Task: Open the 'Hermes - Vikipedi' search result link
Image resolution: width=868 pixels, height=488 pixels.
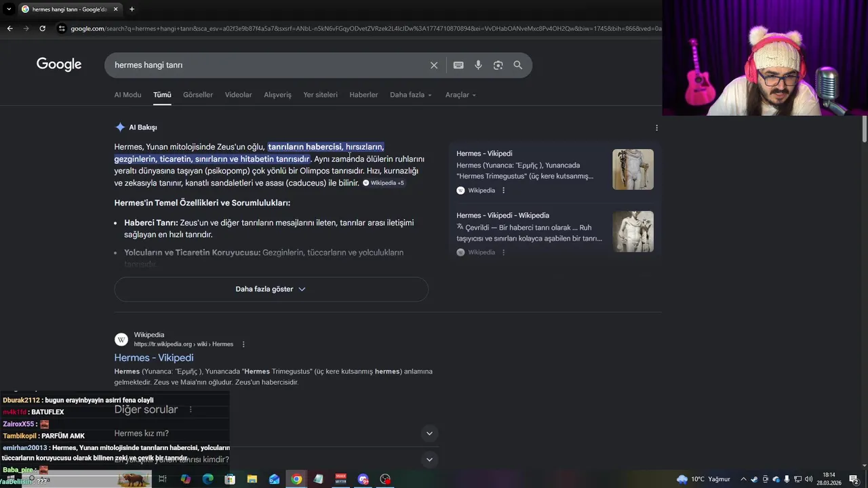Action: 154,358
